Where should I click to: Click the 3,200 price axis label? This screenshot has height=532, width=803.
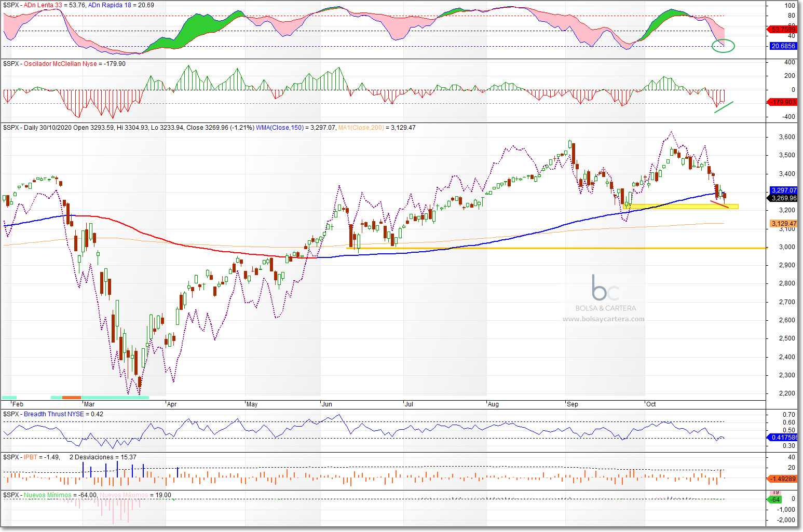[787, 210]
